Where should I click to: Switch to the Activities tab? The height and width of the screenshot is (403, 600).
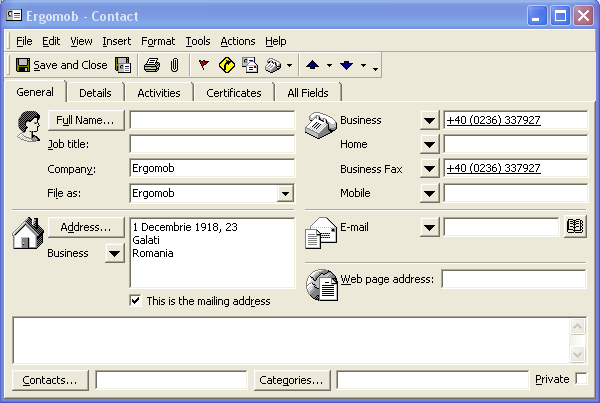(x=159, y=93)
